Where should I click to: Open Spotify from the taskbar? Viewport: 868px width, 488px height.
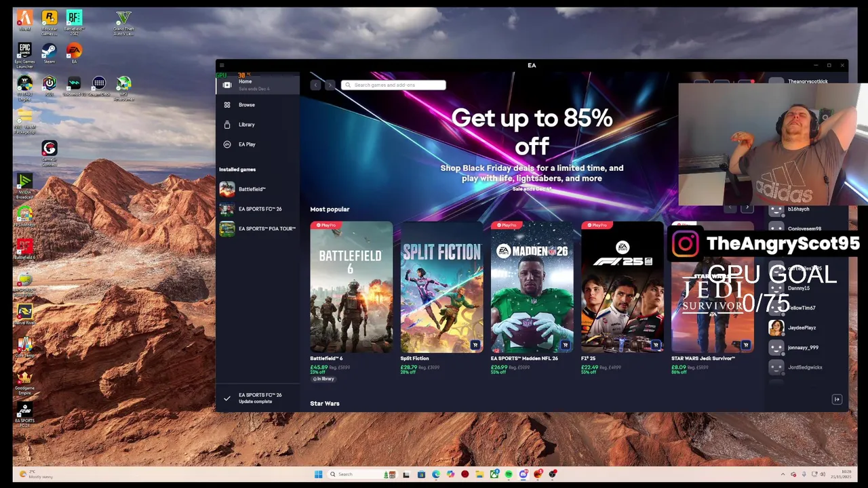(509, 474)
